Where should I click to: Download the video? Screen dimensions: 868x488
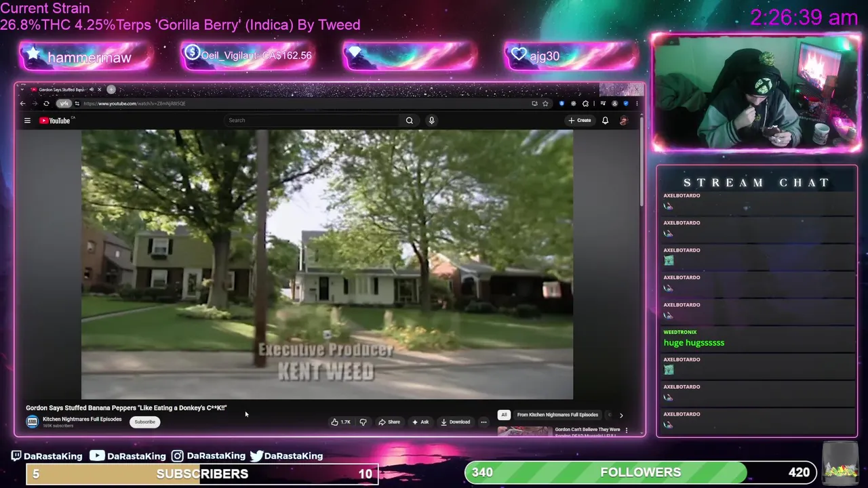[x=455, y=422]
